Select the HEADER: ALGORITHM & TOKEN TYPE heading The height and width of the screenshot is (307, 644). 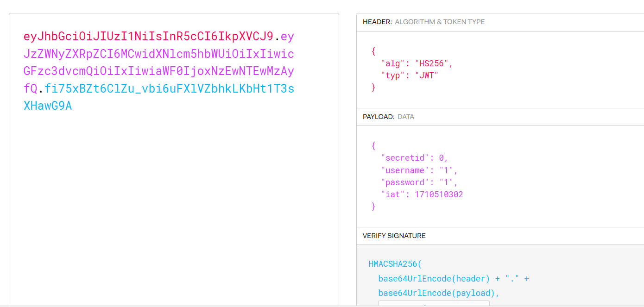click(423, 22)
